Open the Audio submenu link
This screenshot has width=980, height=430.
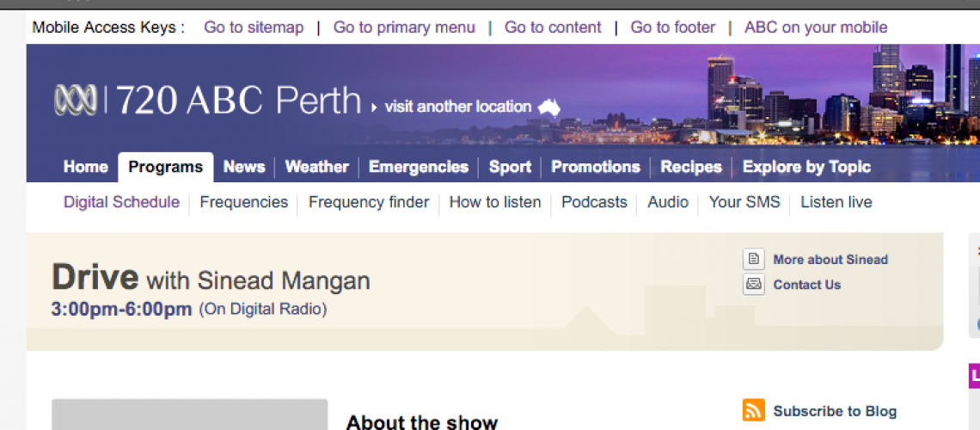(x=668, y=202)
